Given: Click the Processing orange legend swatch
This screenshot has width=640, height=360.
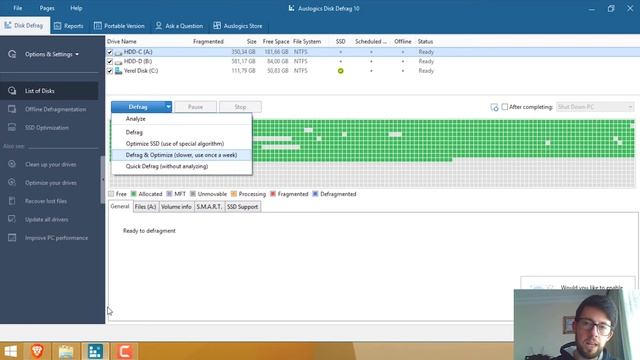Looking at the screenshot, I should [234, 194].
